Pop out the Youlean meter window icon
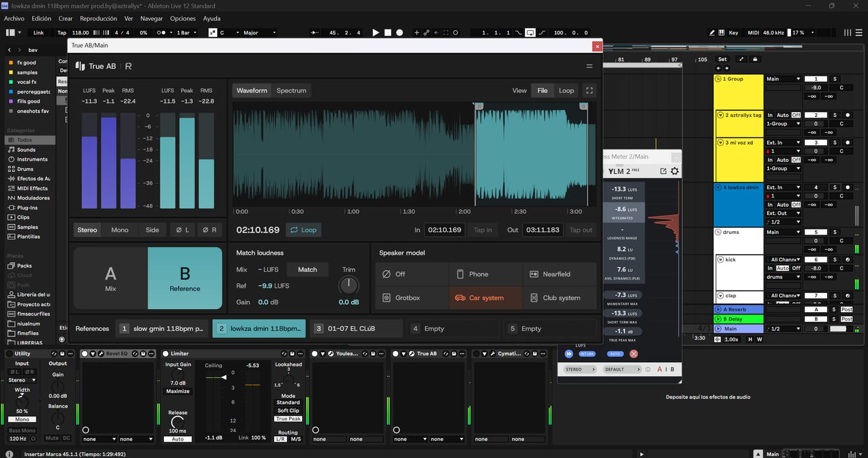 pos(663,171)
